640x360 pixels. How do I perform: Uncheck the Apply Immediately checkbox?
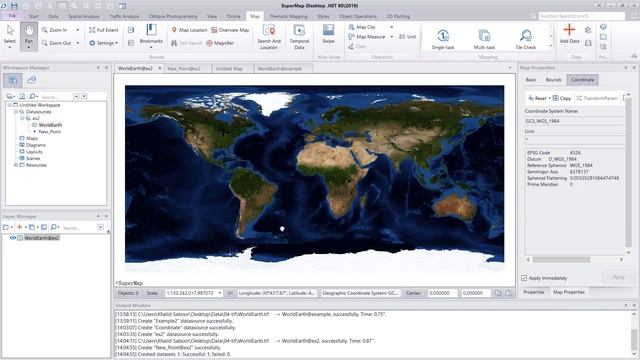(x=524, y=278)
